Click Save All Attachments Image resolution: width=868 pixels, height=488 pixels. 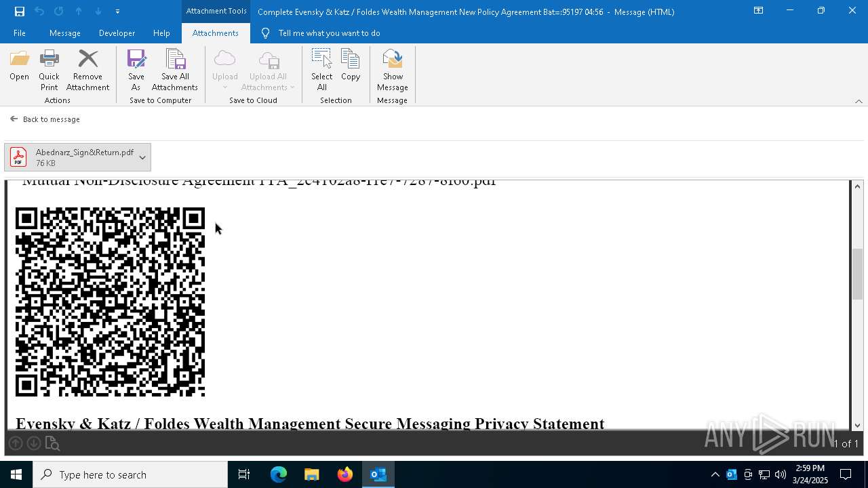pos(175,70)
